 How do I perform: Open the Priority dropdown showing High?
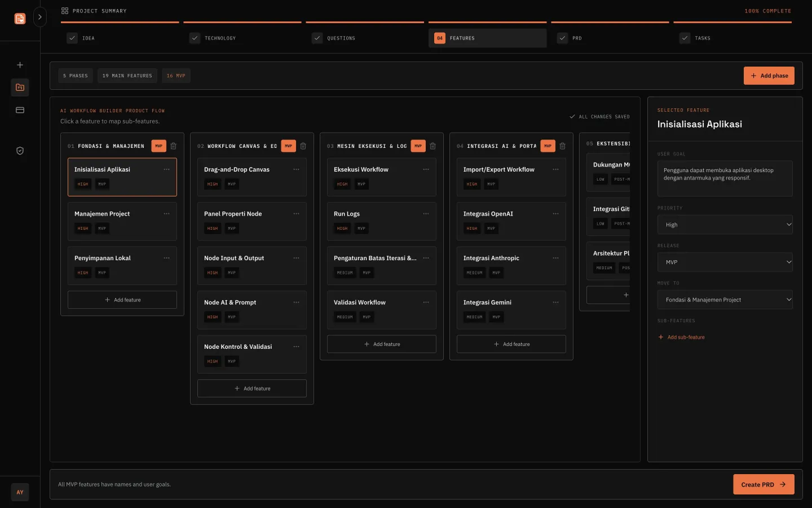725,225
